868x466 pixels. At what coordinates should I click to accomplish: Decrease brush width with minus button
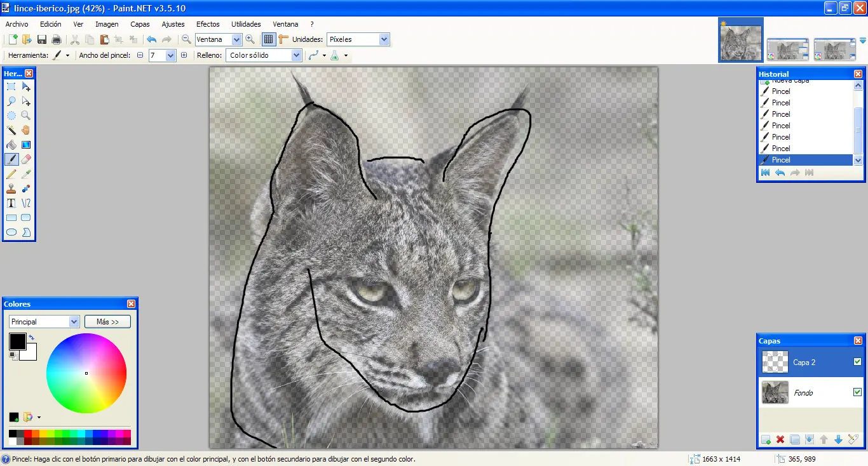(140, 55)
